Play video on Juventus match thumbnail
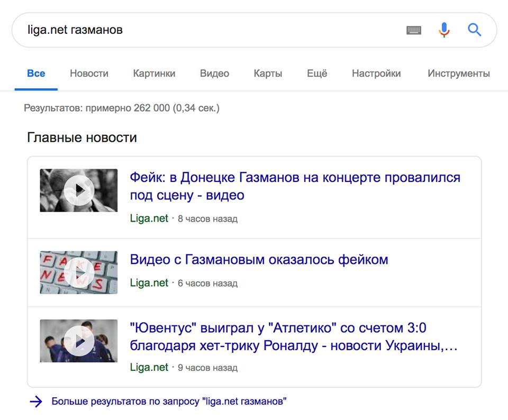 [x=79, y=341]
